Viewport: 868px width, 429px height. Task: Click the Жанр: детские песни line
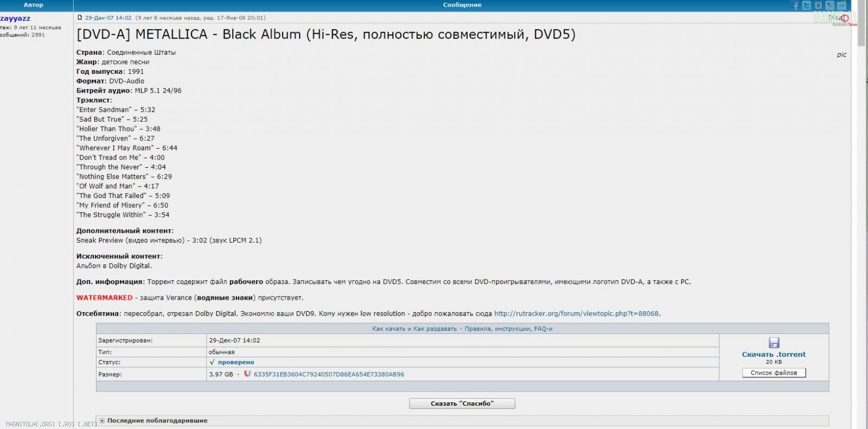click(113, 62)
